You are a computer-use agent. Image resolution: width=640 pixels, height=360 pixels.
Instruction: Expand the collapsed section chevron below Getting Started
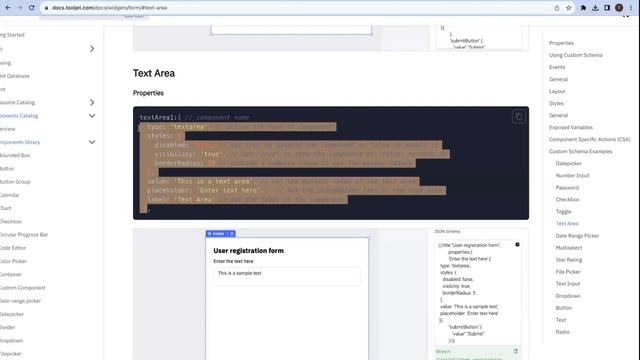[x=92, y=49]
